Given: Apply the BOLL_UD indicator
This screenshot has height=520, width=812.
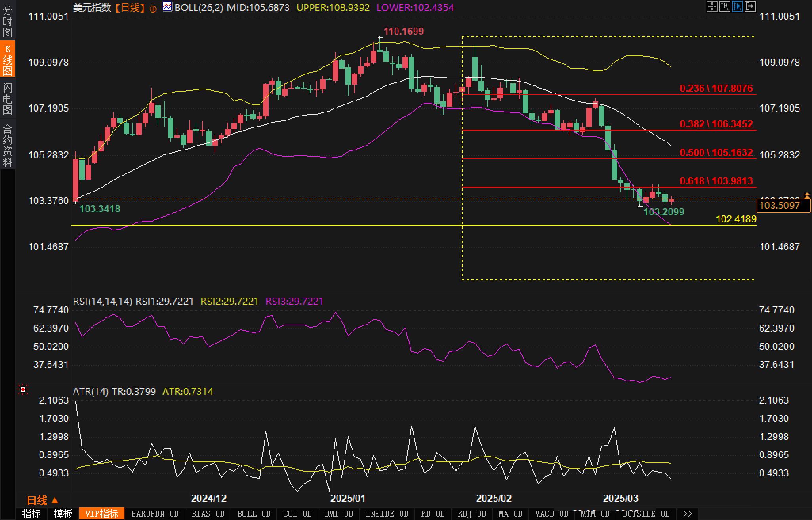Looking at the screenshot, I should click(254, 514).
